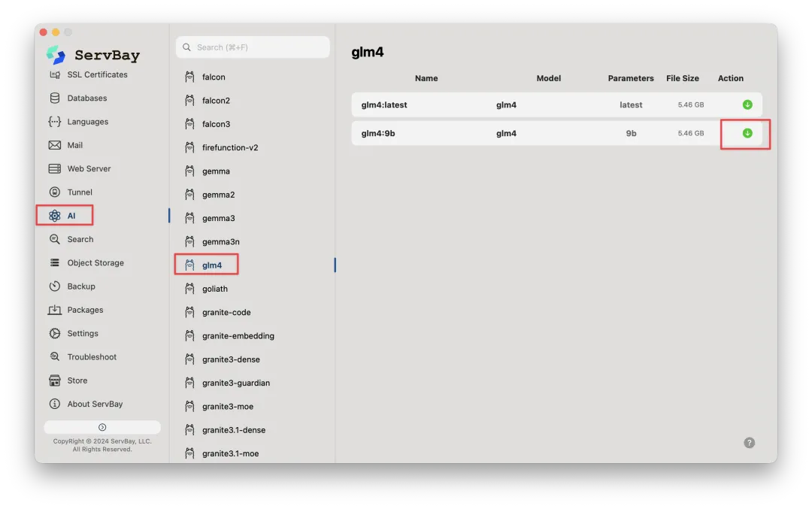Click the Packages icon
Image resolution: width=812 pixels, height=509 pixels.
click(54, 310)
